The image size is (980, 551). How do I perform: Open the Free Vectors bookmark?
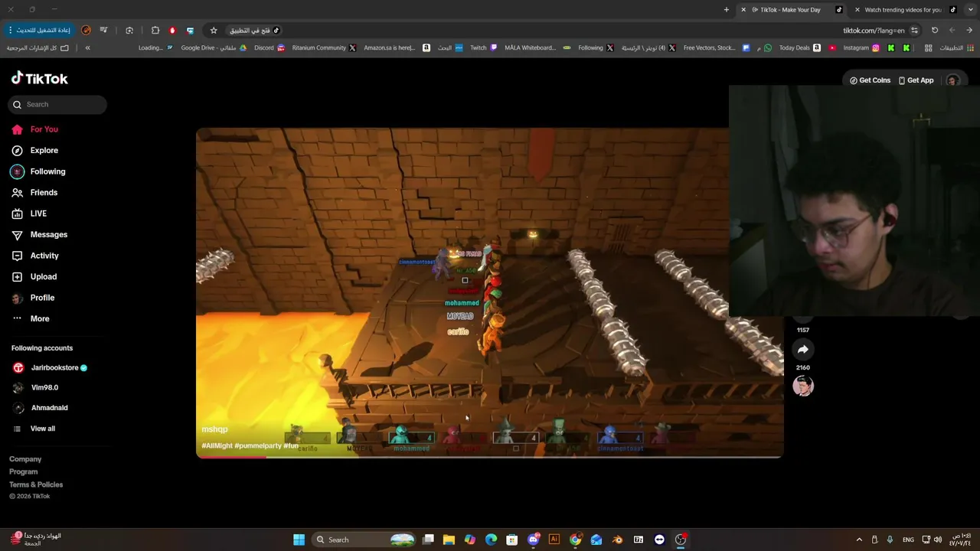click(x=717, y=47)
